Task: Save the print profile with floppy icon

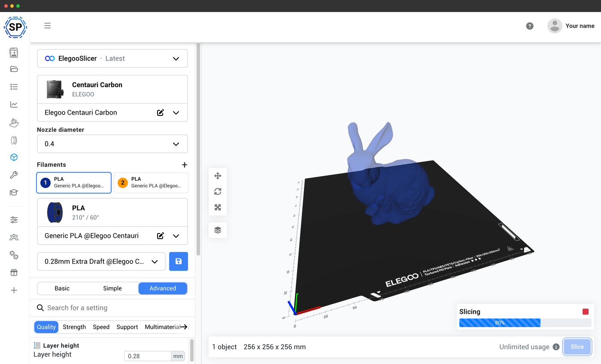Action: point(179,261)
